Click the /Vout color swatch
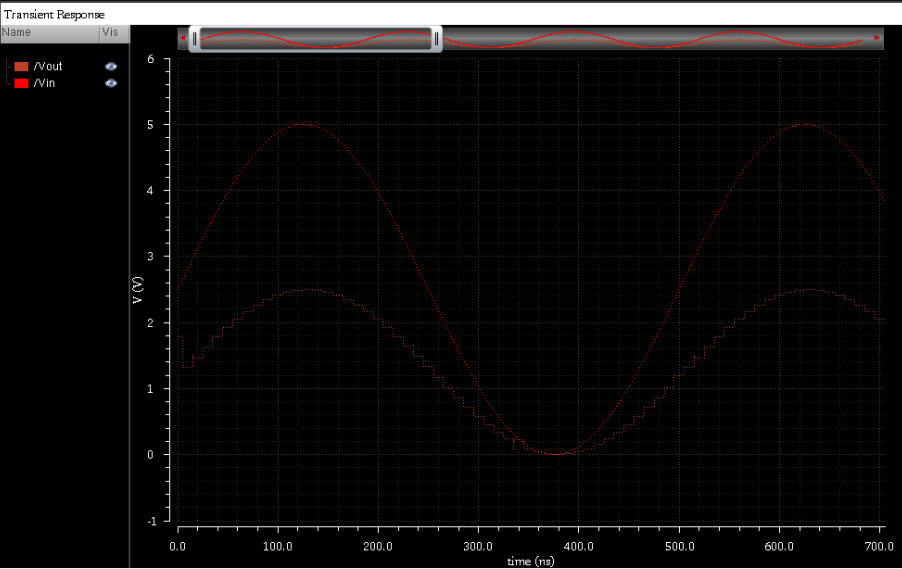Image resolution: width=902 pixels, height=569 pixels. tap(21, 66)
